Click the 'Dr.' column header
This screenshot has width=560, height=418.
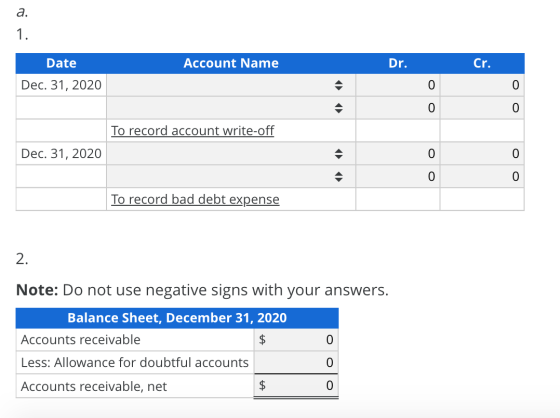tap(398, 63)
